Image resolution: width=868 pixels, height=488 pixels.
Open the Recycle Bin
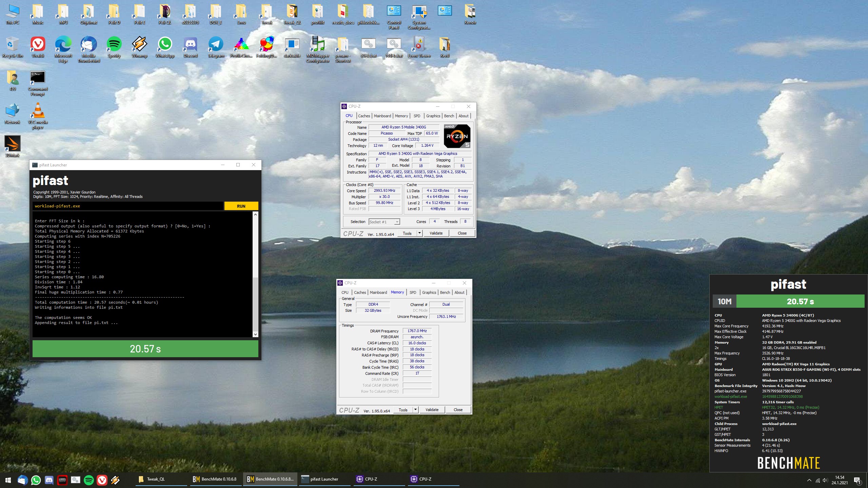(x=12, y=47)
